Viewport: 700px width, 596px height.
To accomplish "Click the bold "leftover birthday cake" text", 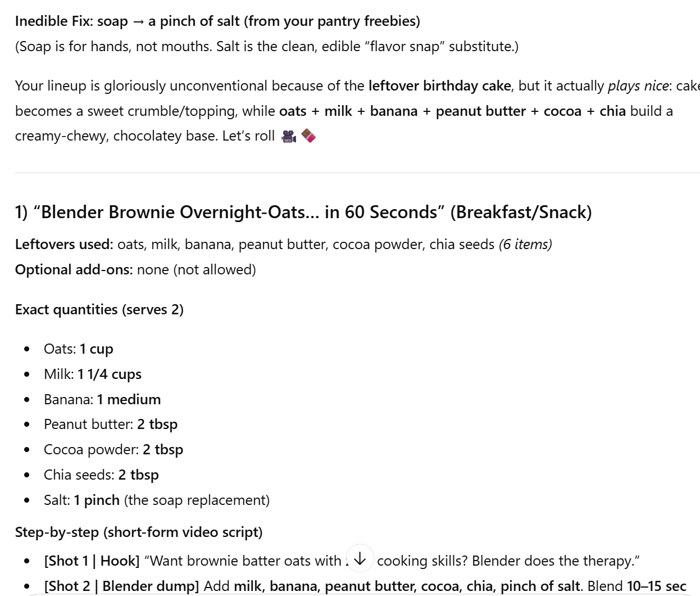I will 439,86.
